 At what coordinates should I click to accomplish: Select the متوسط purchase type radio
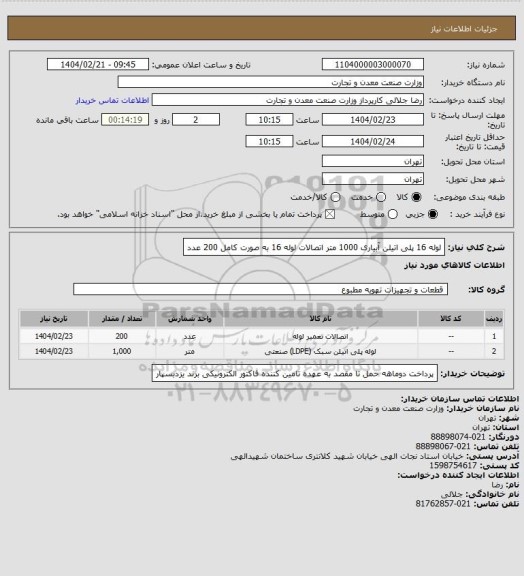(x=393, y=214)
